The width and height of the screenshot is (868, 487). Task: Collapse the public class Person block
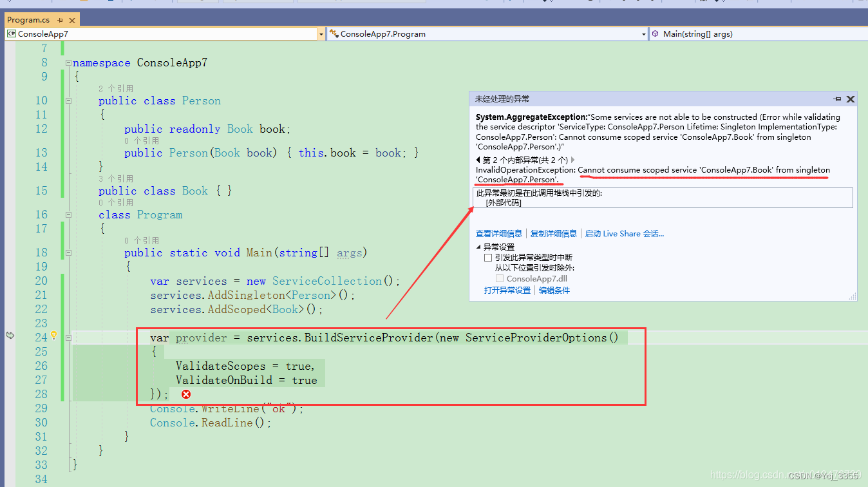(68, 100)
